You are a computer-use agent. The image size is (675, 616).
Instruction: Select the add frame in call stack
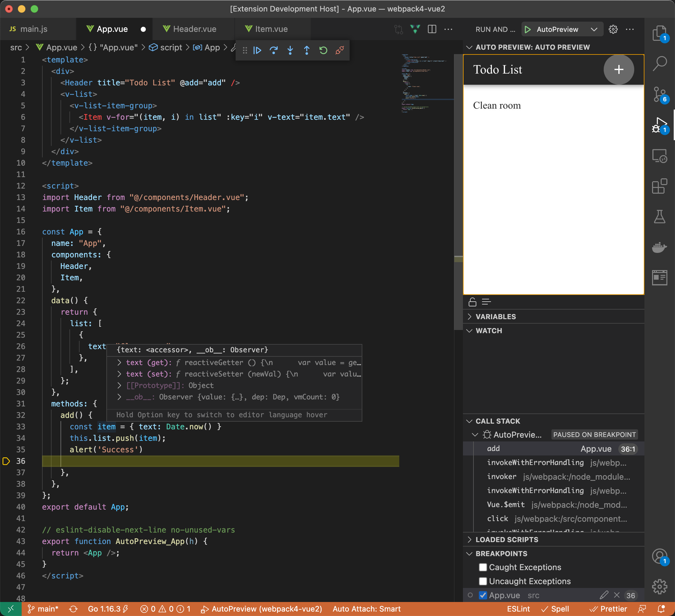click(x=553, y=449)
